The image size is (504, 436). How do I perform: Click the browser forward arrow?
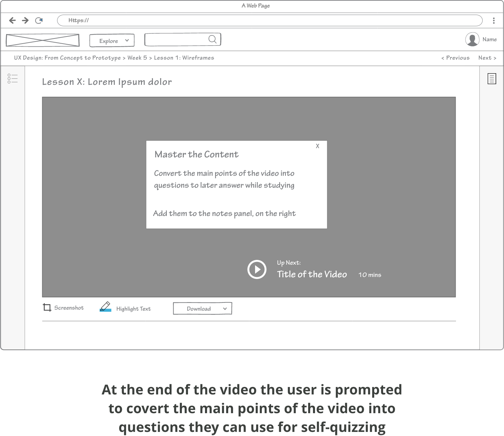[x=25, y=20]
